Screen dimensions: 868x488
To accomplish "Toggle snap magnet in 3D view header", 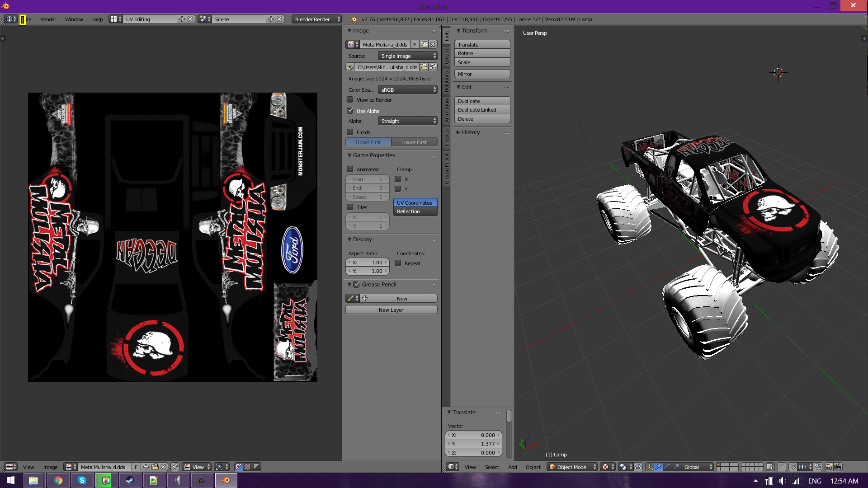I will 793,467.
